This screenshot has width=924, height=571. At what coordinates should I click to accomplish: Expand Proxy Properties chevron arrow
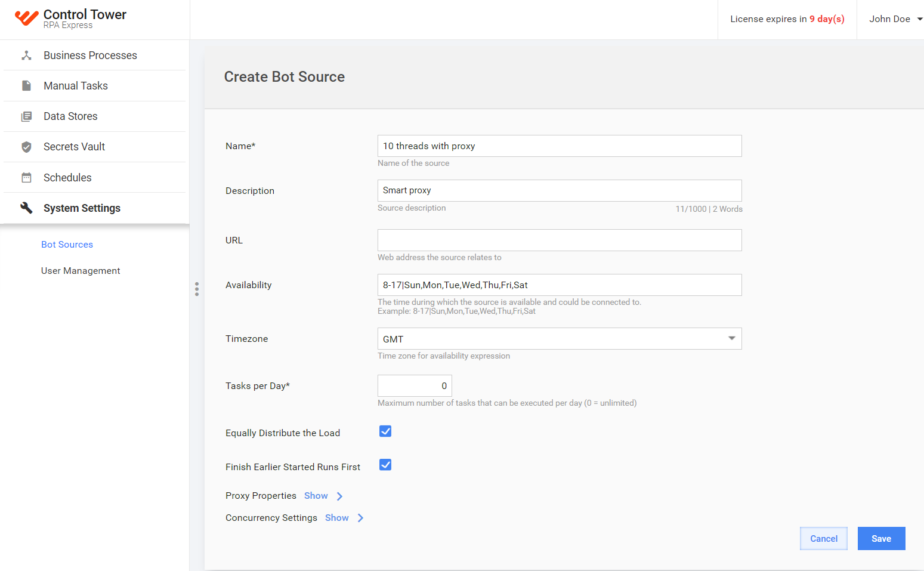click(339, 496)
